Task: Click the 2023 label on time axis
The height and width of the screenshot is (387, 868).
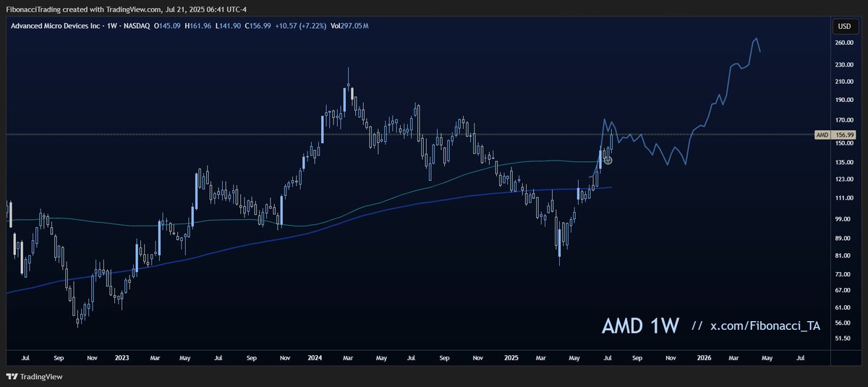Action: (122, 357)
